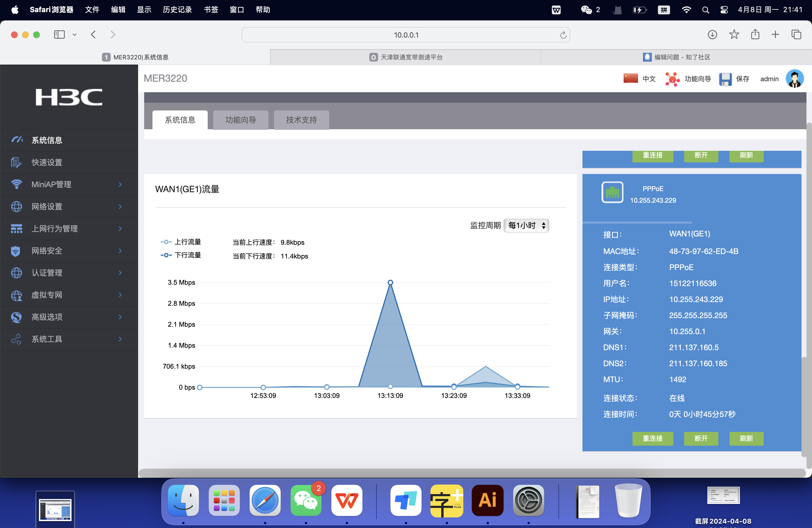Open the Safari downloads icon
Image resolution: width=812 pixels, height=528 pixels.
pyautogui.click(x=712, y=35)
